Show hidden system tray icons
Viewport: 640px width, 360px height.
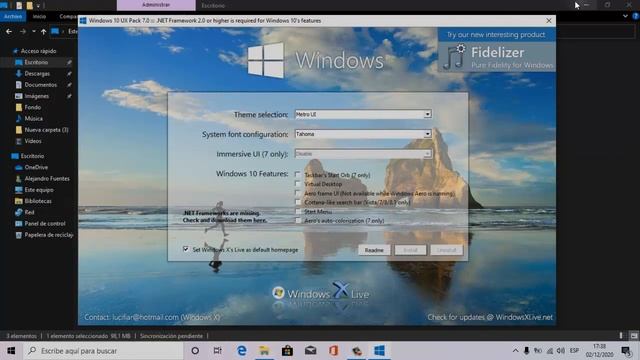[515, 351]
